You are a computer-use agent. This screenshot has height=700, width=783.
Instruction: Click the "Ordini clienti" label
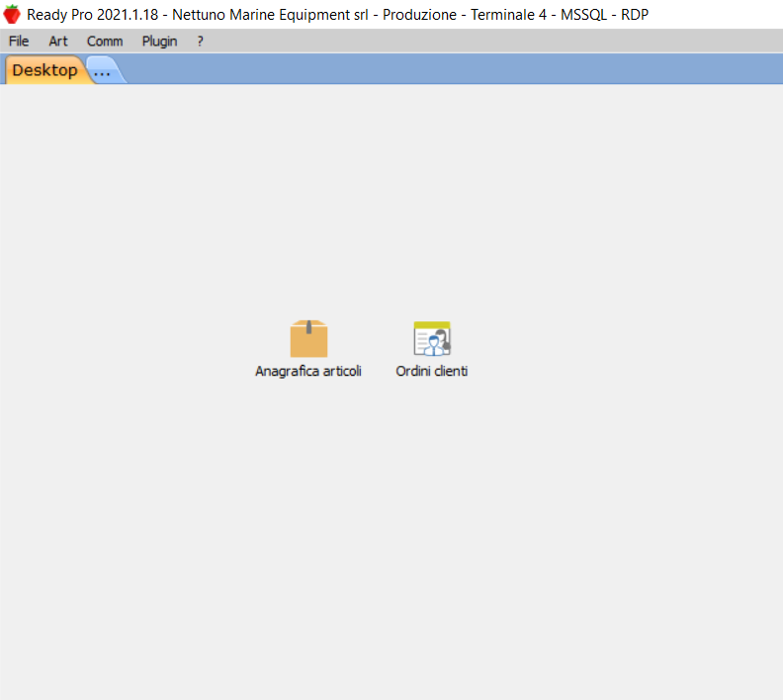(x=432, y=371)
